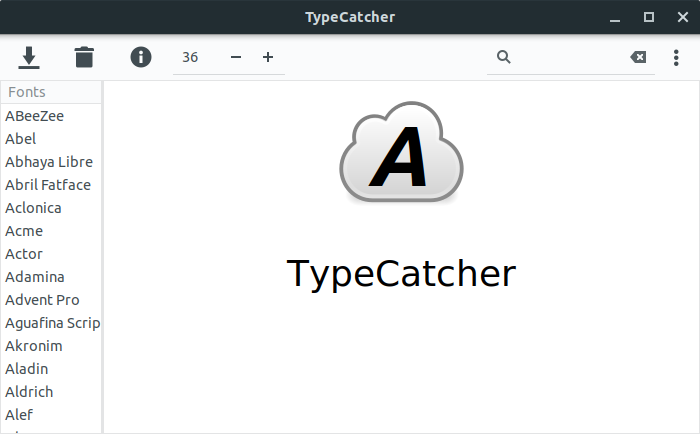The width and height of the screenshot is (700, 434).
Task: Select the Abril Fatface font
Action: (x=51, y=185)
